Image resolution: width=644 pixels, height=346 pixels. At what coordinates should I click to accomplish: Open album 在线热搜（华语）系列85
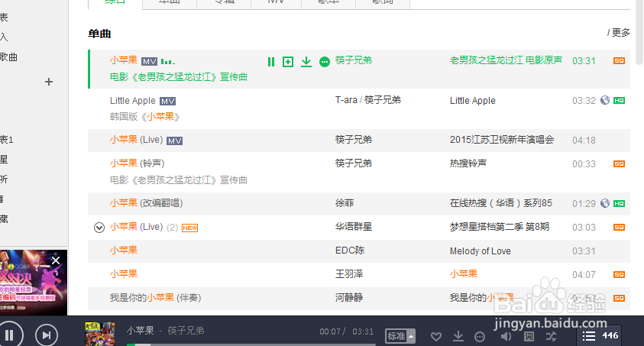tap(501, 203)
